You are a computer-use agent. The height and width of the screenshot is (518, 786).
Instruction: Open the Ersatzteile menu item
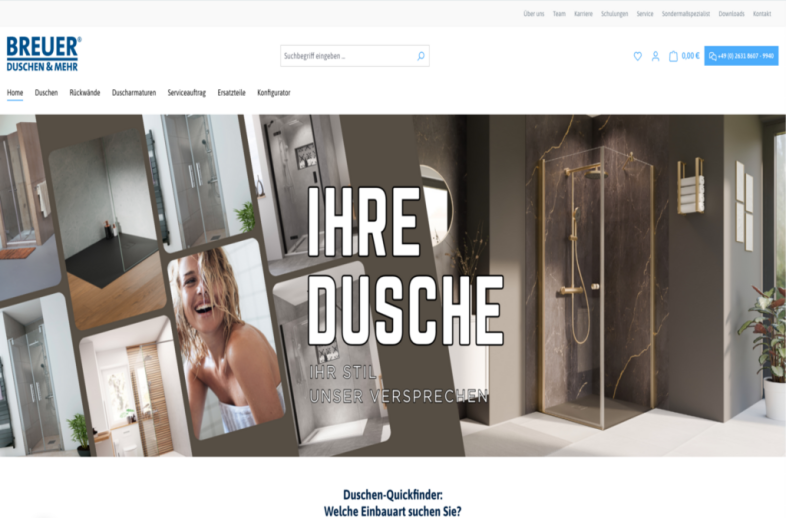232,93
